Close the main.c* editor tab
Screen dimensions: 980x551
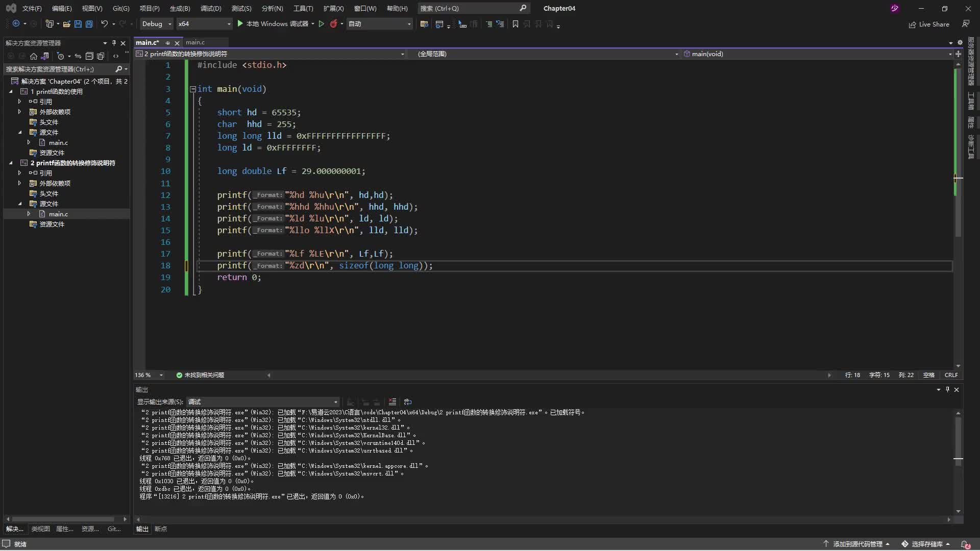(x=177, y=43)
